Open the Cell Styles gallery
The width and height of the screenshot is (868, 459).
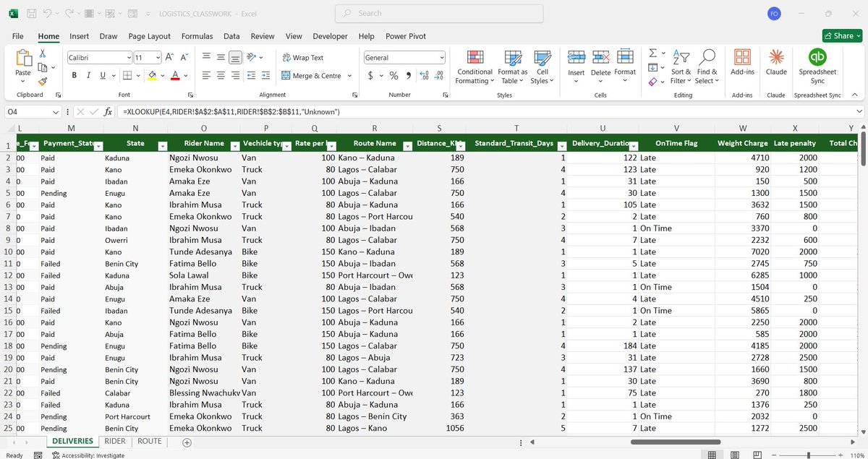(x=542, y=67)
